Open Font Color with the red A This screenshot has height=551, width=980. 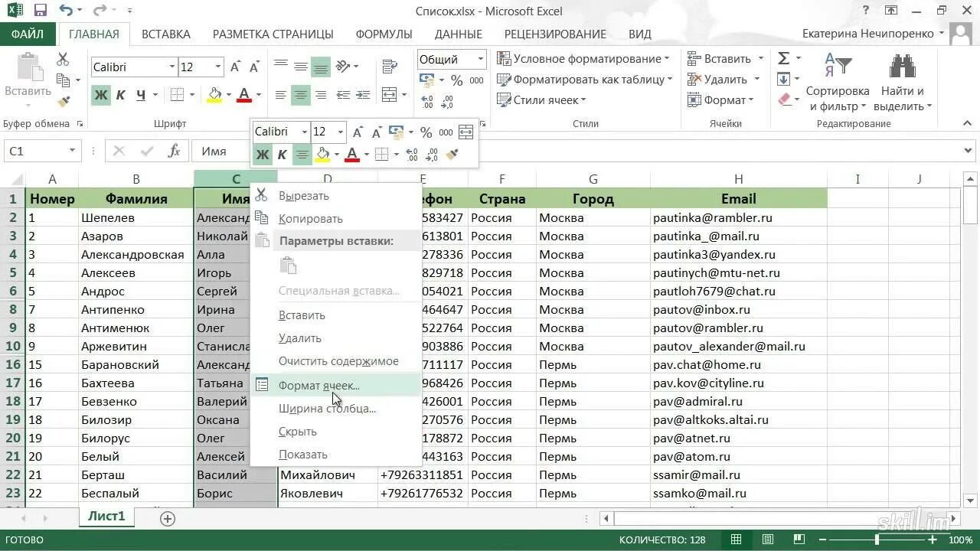coord(243,95)
